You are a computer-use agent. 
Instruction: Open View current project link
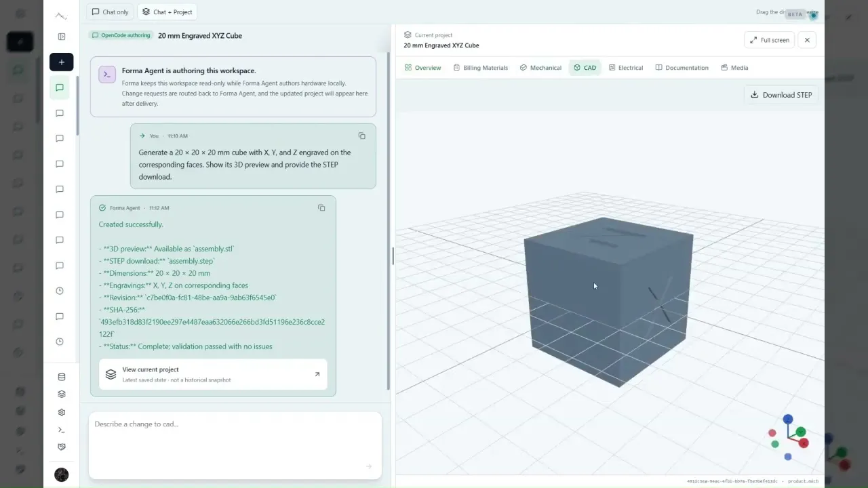(213, 374)
